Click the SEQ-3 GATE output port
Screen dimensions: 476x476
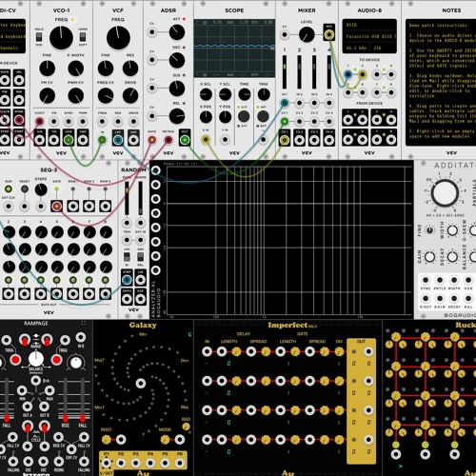coord(56,207)
